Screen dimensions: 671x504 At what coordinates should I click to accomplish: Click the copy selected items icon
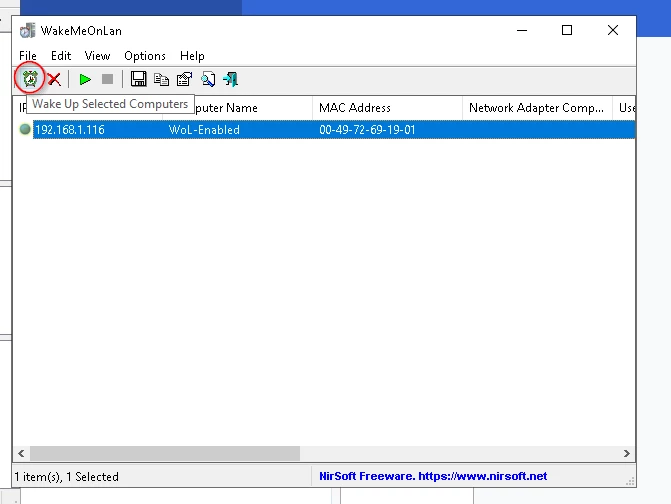point(161,79)
